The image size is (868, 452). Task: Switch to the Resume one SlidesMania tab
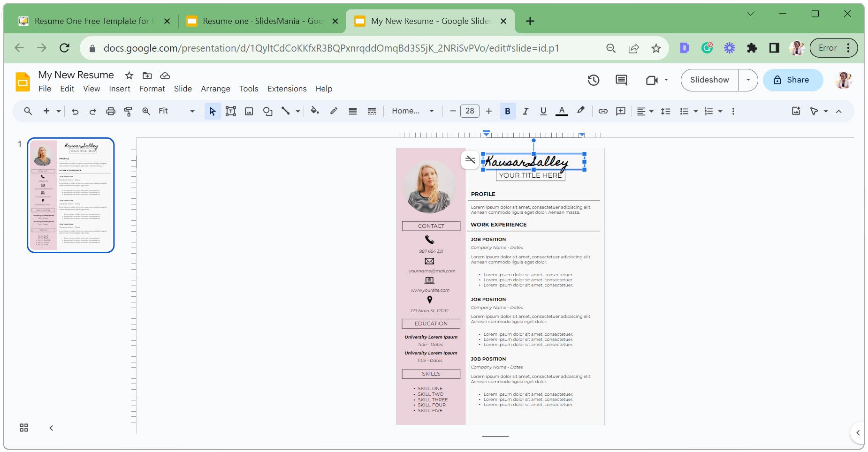(x=262, y=21)
